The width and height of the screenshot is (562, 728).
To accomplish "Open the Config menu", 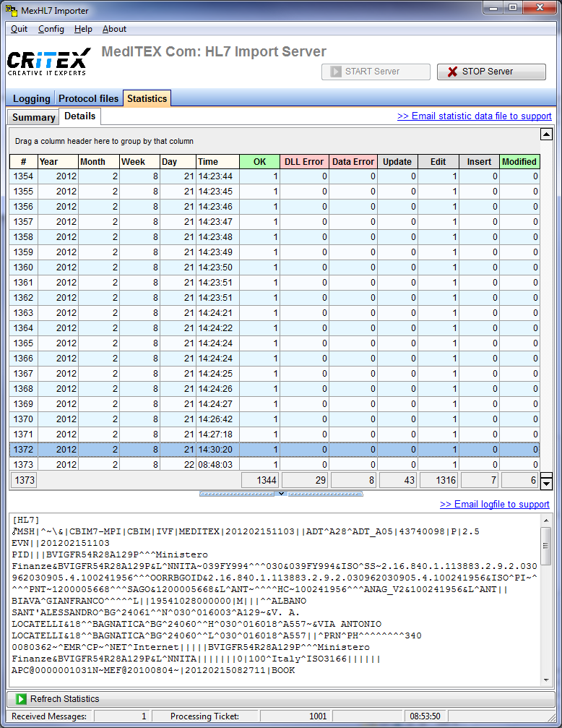I will pos(51,29).
